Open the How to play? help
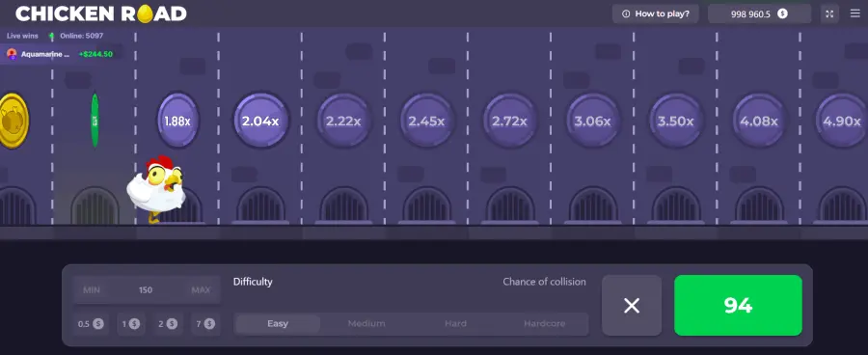 pyautogui.click(x=656, y=14)
